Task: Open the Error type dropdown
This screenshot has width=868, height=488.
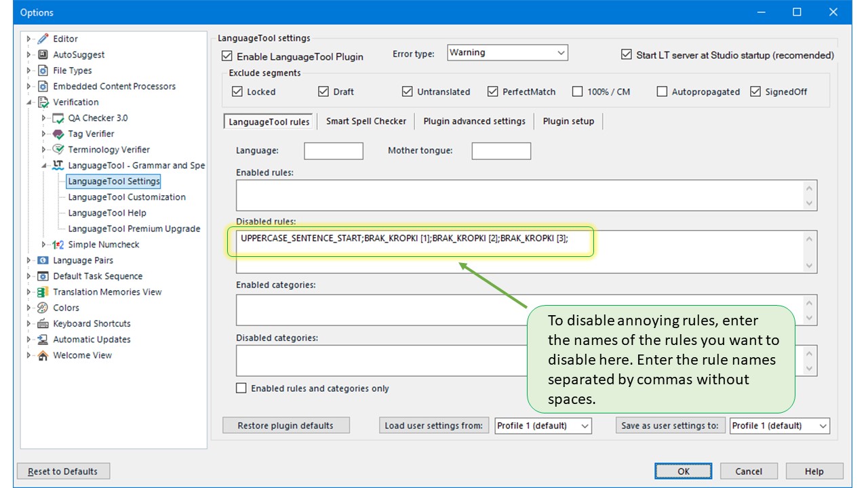Action: point(507,53)
